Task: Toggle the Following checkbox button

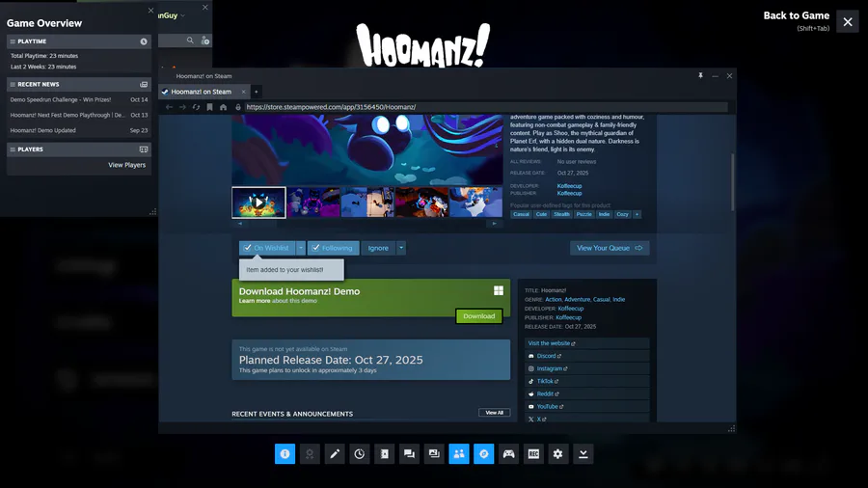Action: (334, 248)
